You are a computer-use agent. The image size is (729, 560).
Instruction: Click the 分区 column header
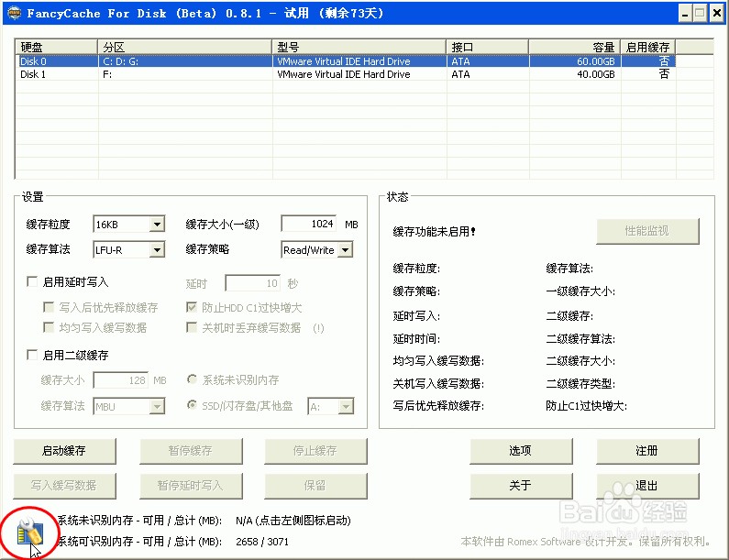(184, 47)
